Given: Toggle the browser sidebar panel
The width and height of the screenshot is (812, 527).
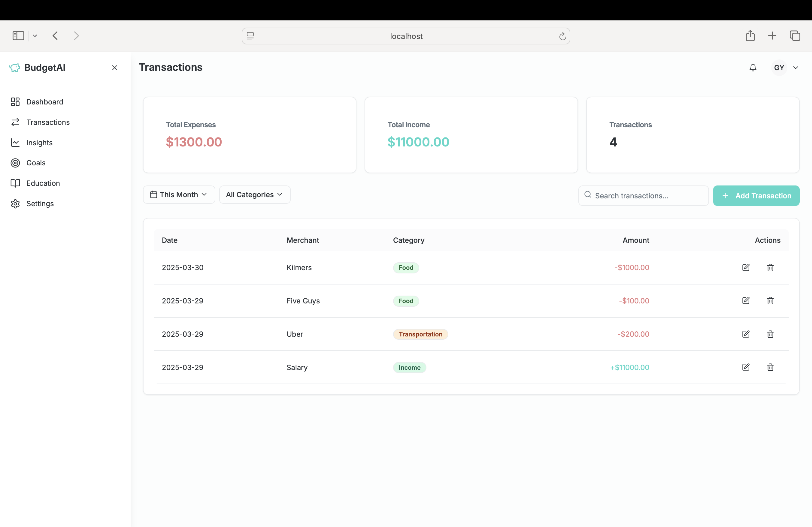Looking at the screenshot, I should (18, 36).
